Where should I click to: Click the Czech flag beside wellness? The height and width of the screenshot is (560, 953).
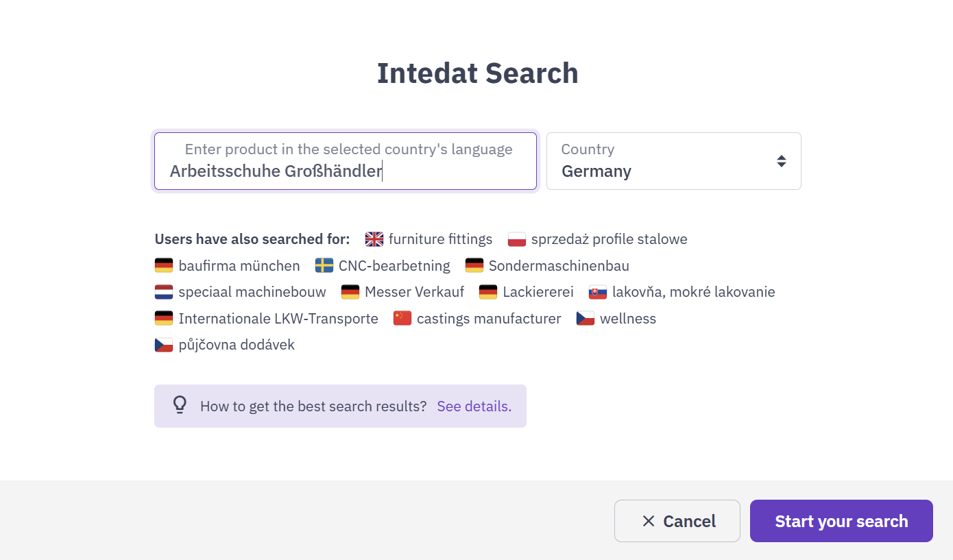pyautogui.click(x=586, y=319)
